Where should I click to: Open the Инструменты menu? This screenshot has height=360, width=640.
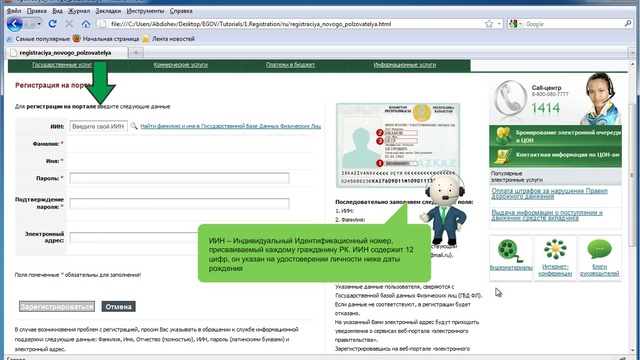click(145, 11)
